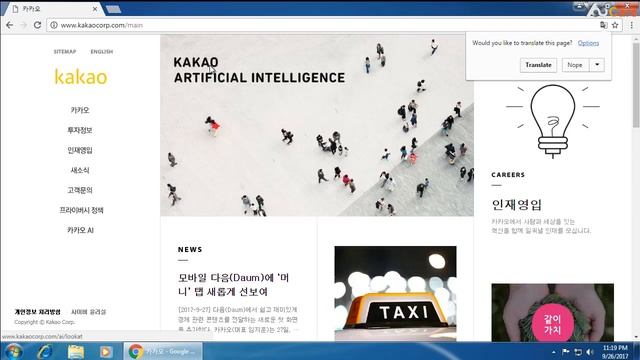
Task: Open the 프라이버시 정책 menu item
Action: (x=81, y=210)
